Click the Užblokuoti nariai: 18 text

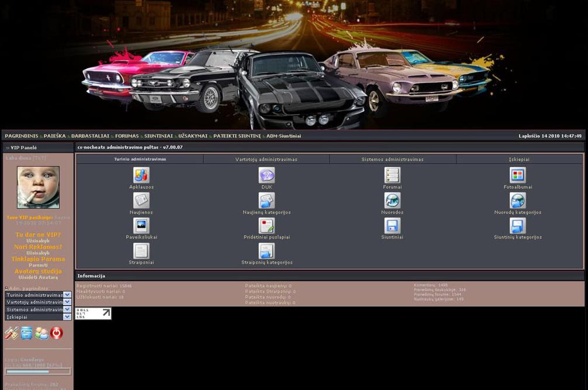[x=100, y=297]
